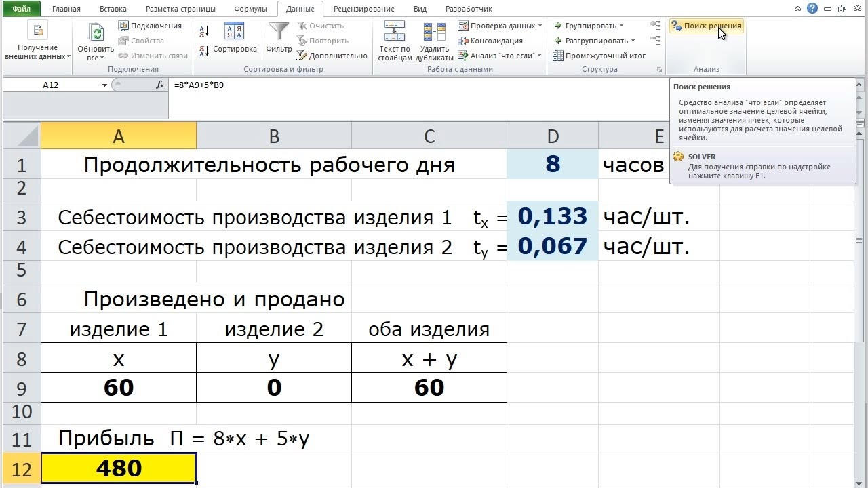Select row 9 header
Screen dimensions: 868x488
pos(21,388)
